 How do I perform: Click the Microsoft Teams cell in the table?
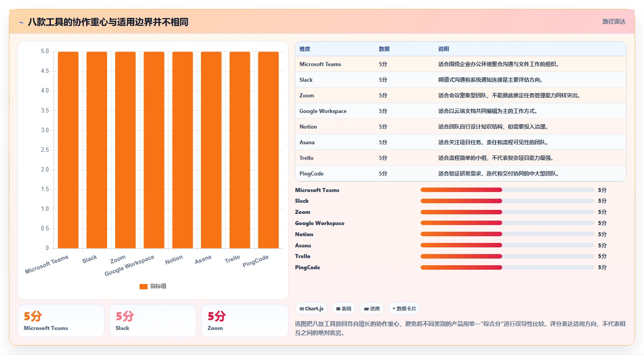click(320, 64)
